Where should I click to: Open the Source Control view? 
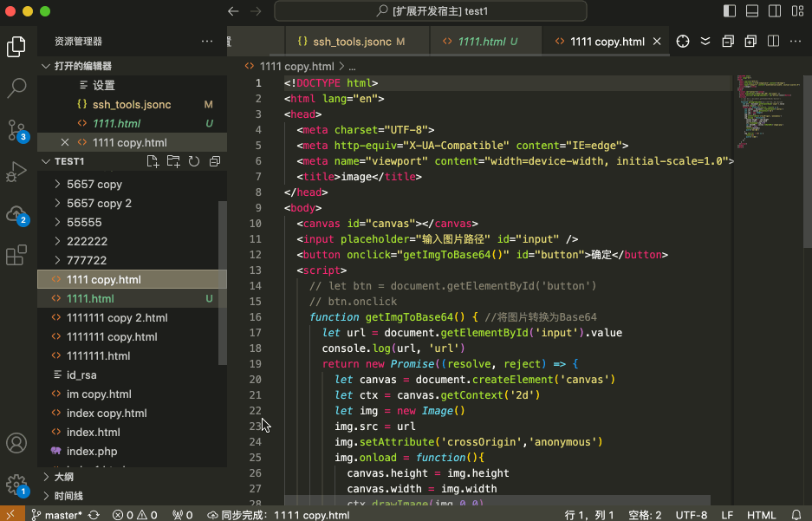[x=16, y=130]
